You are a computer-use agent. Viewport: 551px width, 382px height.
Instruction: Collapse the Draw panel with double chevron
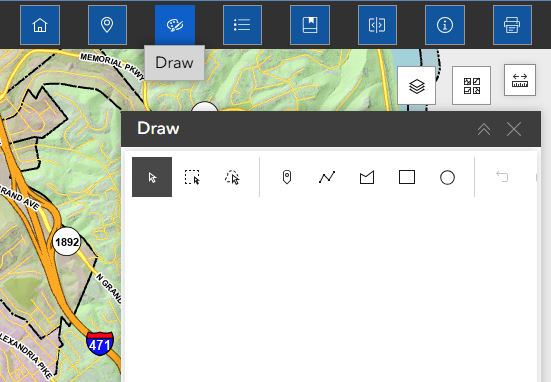484,129
